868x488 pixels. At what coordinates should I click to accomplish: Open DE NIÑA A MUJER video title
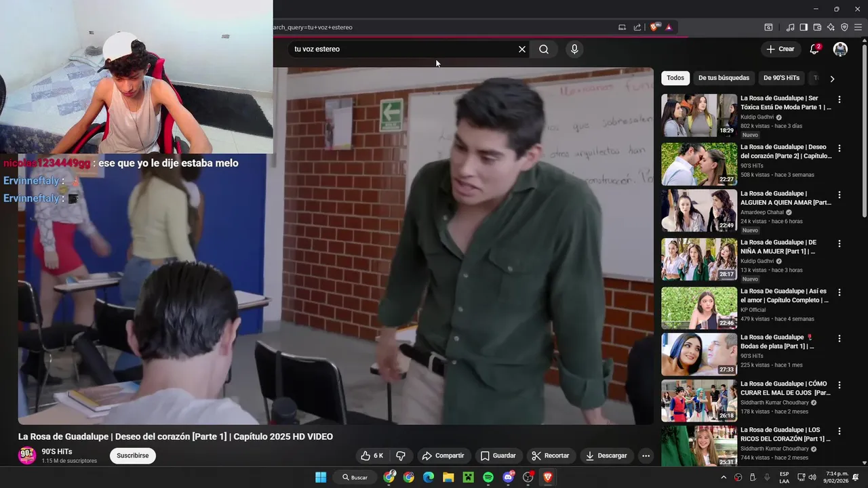click(778, 247)
